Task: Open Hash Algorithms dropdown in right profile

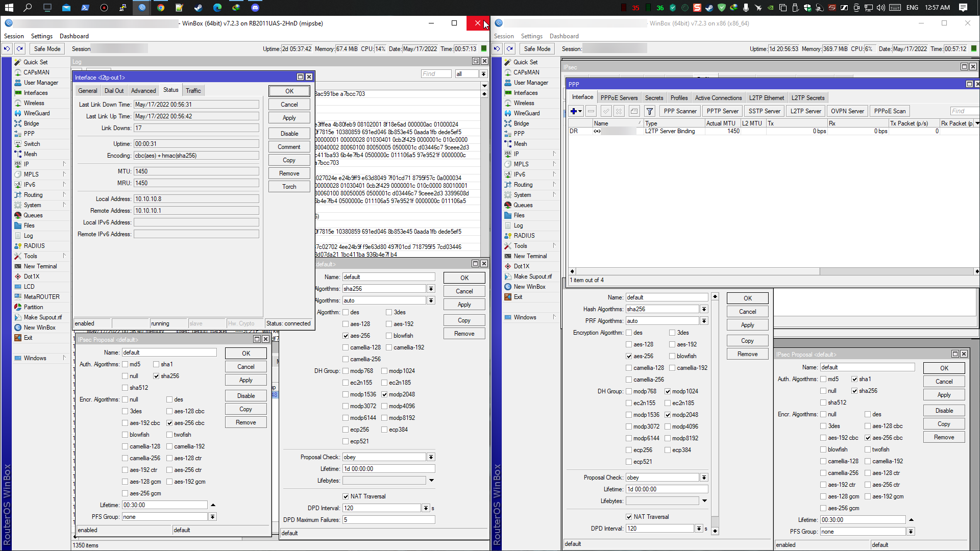Action: pos(704,309)
